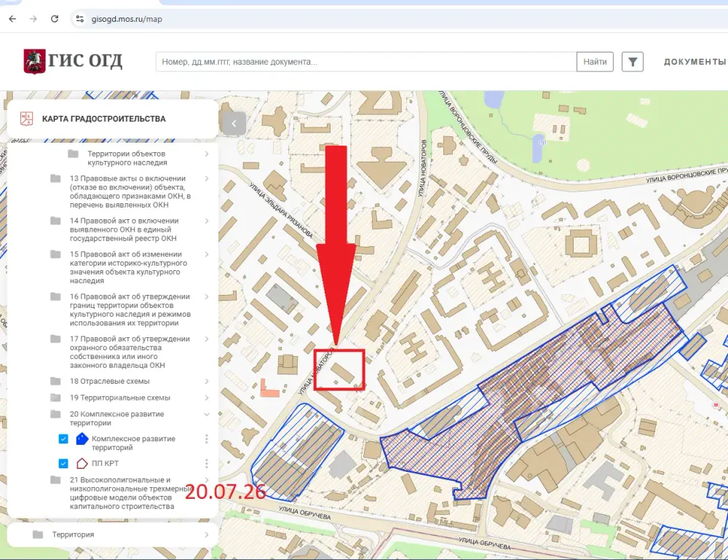Open site information icon in address bar
728x560 pixels.
pyautogui.click(x=80, y=19)
